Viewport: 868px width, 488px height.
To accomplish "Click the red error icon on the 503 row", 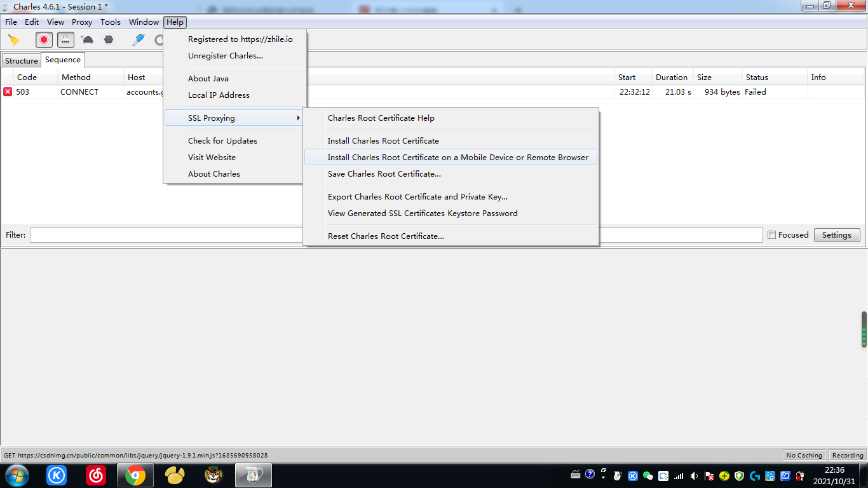I will point(8,92).
